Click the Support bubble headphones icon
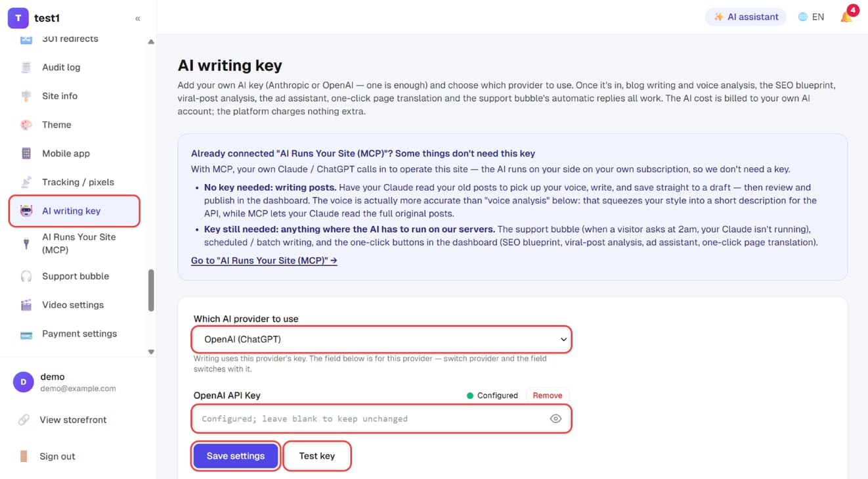The width and height of the screenshot is (868, 479). [x=26, y=276]
